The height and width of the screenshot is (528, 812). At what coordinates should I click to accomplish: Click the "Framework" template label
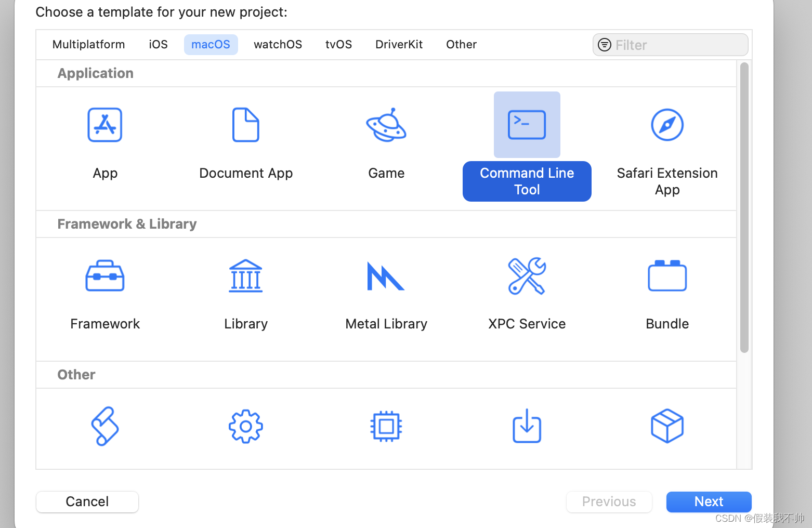tap(105, 324)
